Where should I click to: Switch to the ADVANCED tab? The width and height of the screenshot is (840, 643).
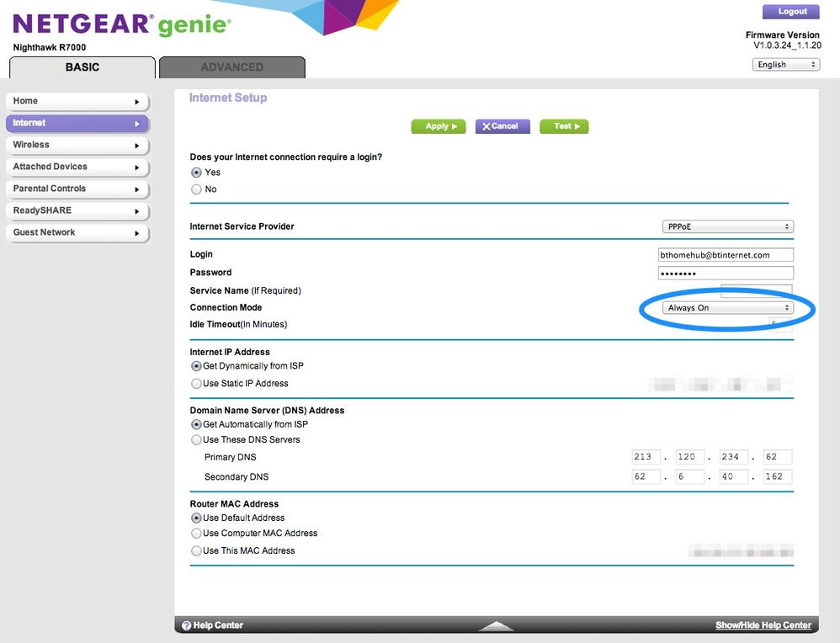point(231,67)
